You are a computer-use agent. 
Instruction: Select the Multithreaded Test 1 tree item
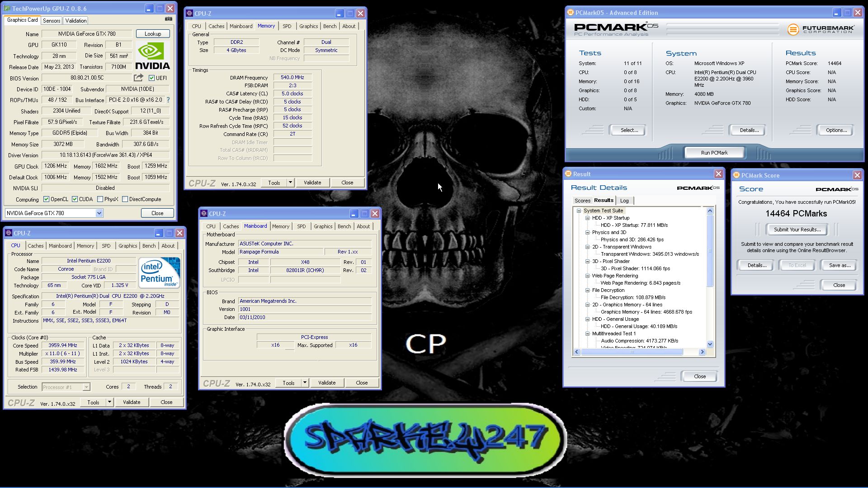point(613,333)
